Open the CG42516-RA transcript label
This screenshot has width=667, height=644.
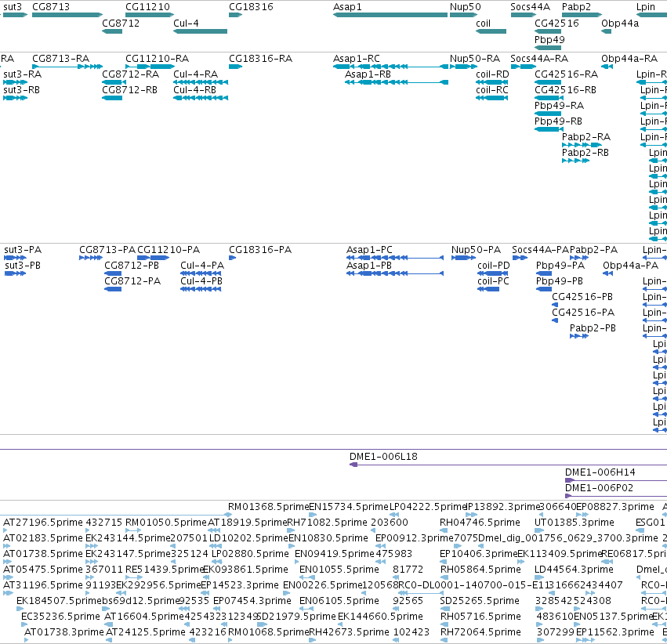tap(566, 74)
